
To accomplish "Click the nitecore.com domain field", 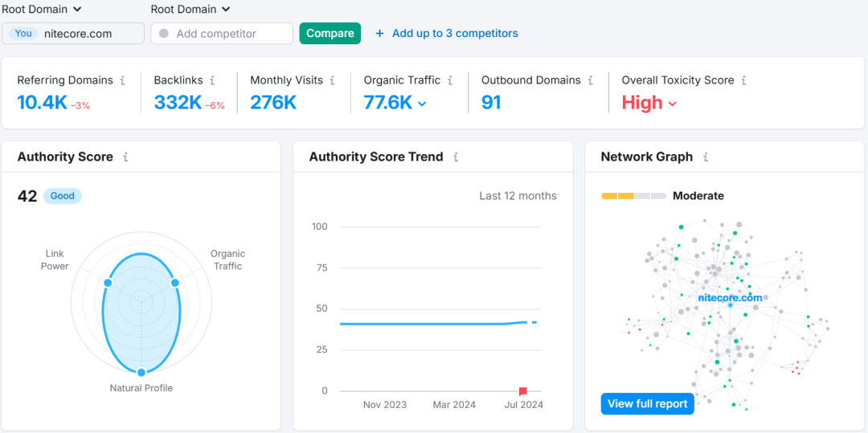I will point(78,34).
